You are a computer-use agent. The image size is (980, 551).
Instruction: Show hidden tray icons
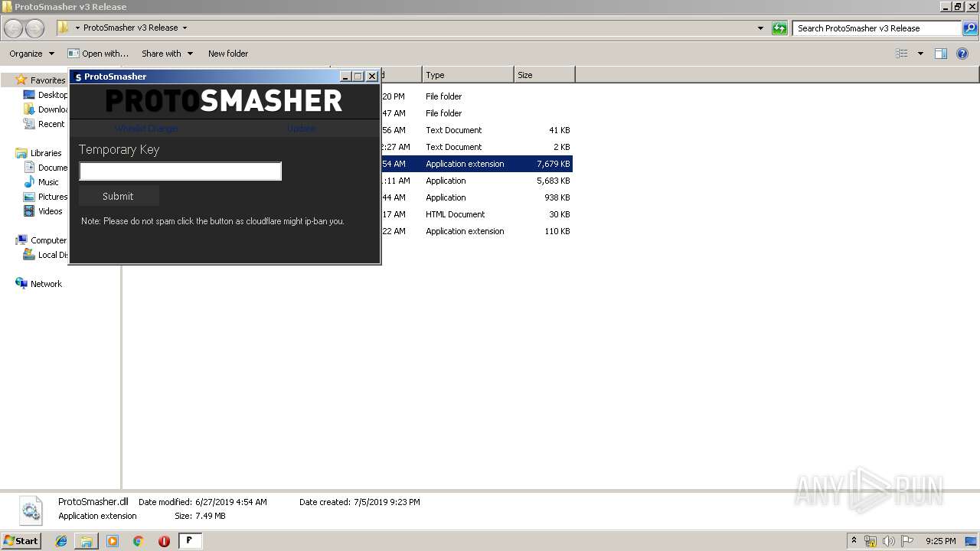(854, 540)
